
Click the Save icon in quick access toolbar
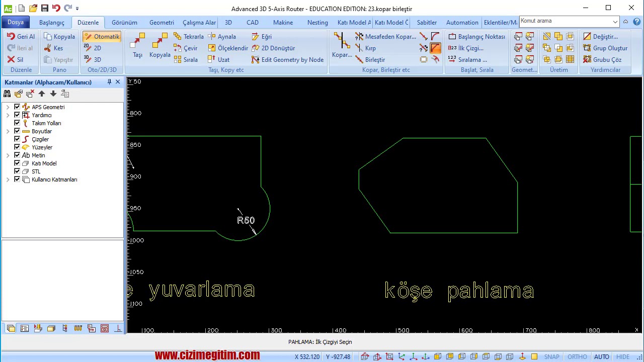(45, 9)
